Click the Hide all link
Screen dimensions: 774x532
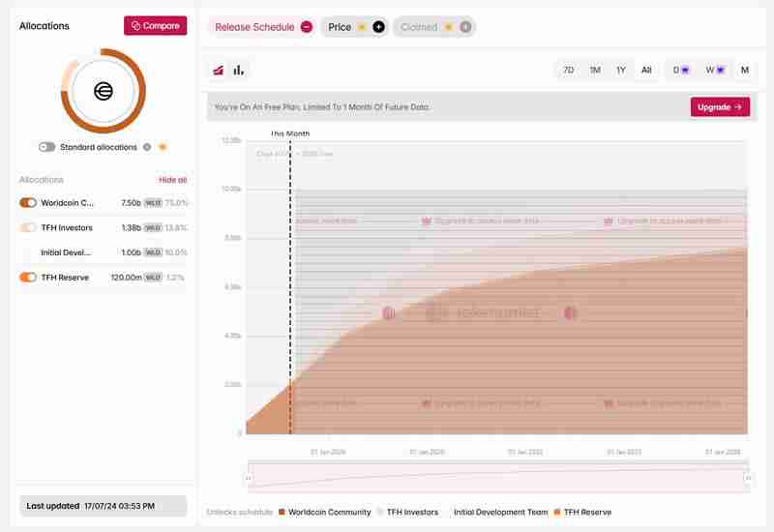pos(172,180)
